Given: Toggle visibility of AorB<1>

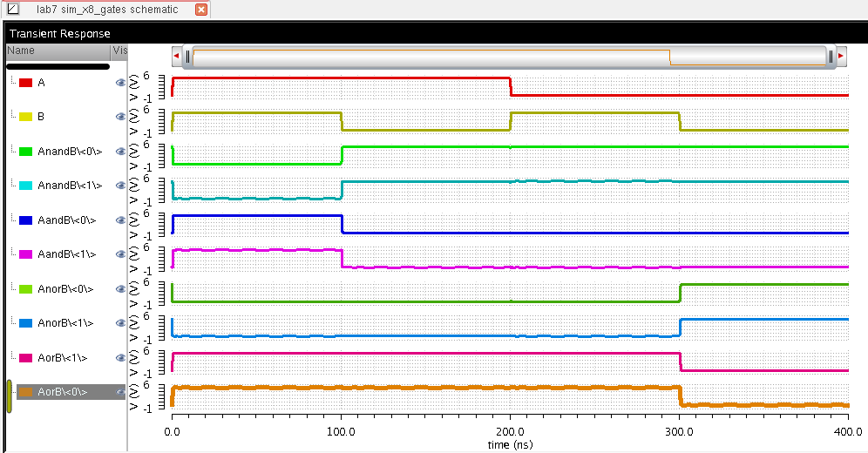Looking at the screenshot, I should (x=120, y=358).
